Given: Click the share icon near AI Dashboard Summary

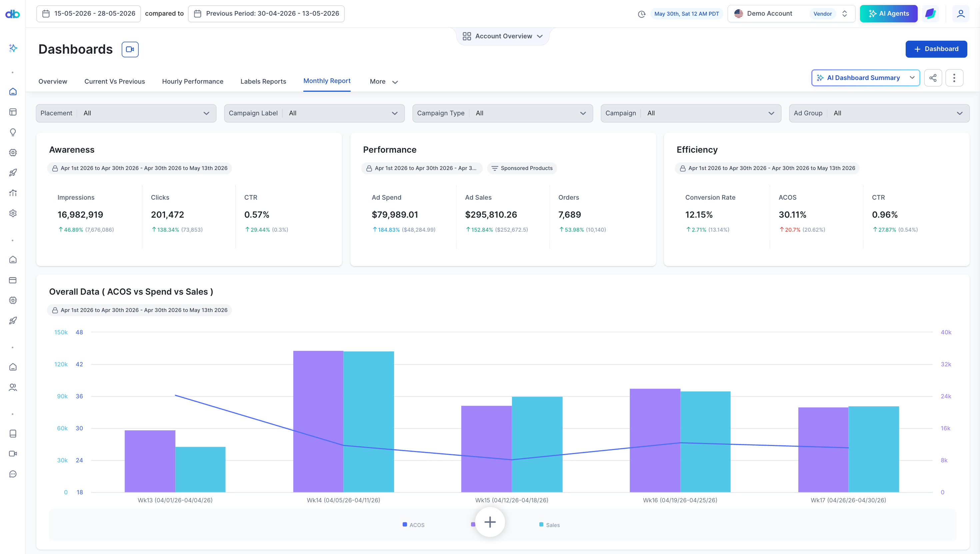Looking at the screenshot, I should point(933,78).
